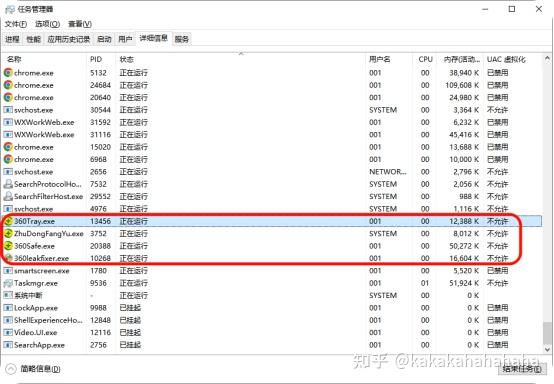Click the chrome.exe icon with PID 5132
This screenshot has width=554, height=384.
(8, 73)
